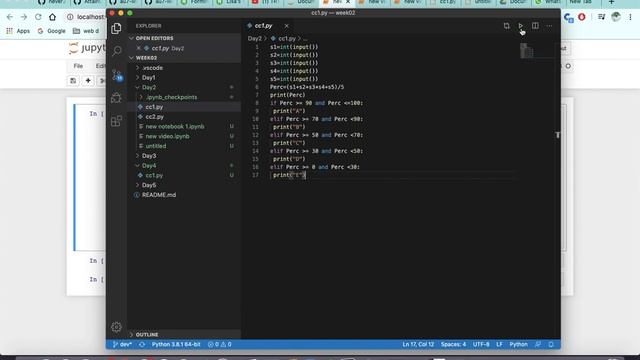This screenshot has height=360, width=640.
Task: Open the Search view in activity bar
Action: click(117, 51)
